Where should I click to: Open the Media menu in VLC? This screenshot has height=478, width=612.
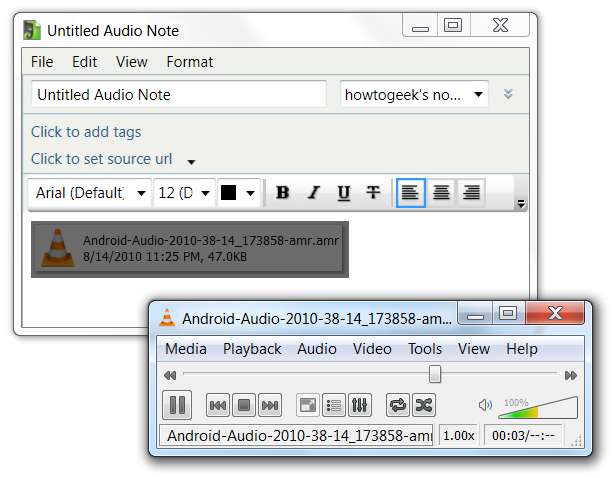186,349
